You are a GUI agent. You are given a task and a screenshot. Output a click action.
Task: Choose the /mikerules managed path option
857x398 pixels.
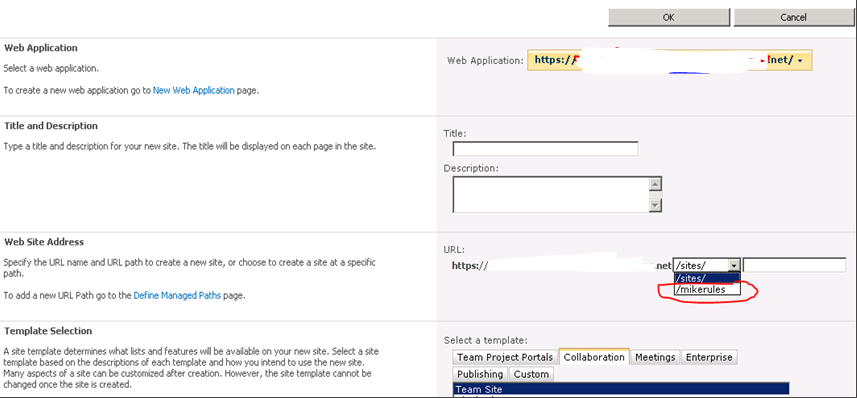(x=707, y=289)
